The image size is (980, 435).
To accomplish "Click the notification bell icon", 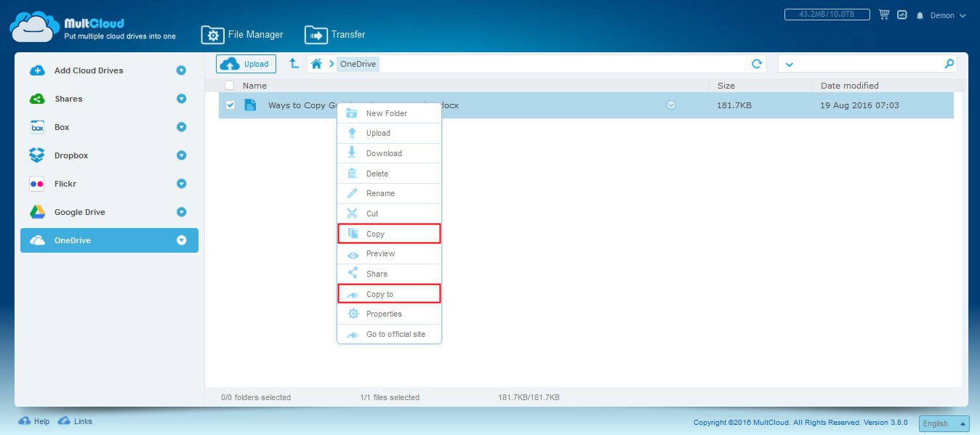I will pyautogui.click(x=920, y=15).
